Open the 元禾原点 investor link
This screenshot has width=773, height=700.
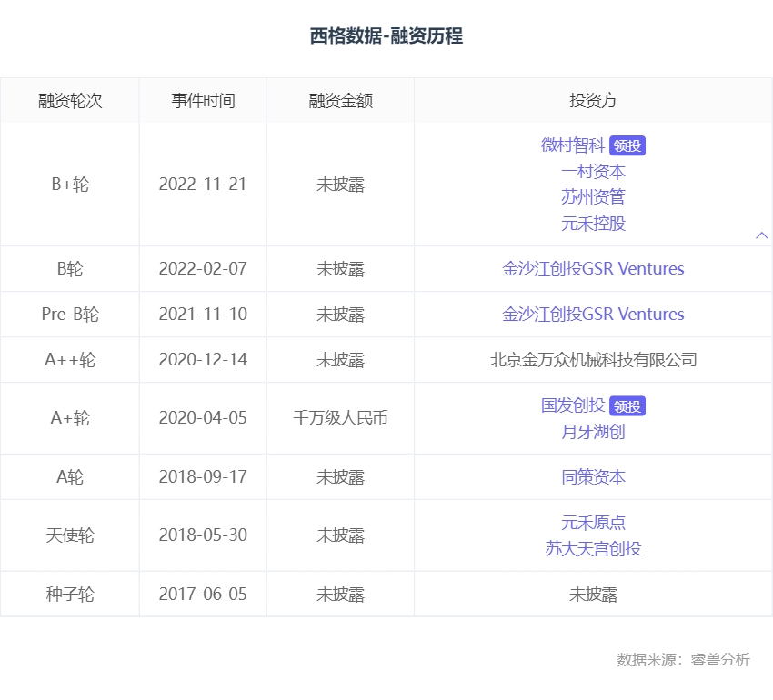point(593,523)
